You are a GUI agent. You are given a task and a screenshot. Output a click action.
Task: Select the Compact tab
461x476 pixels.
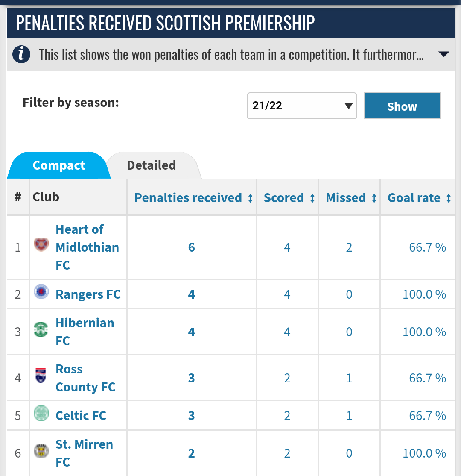tap(59, 165)
